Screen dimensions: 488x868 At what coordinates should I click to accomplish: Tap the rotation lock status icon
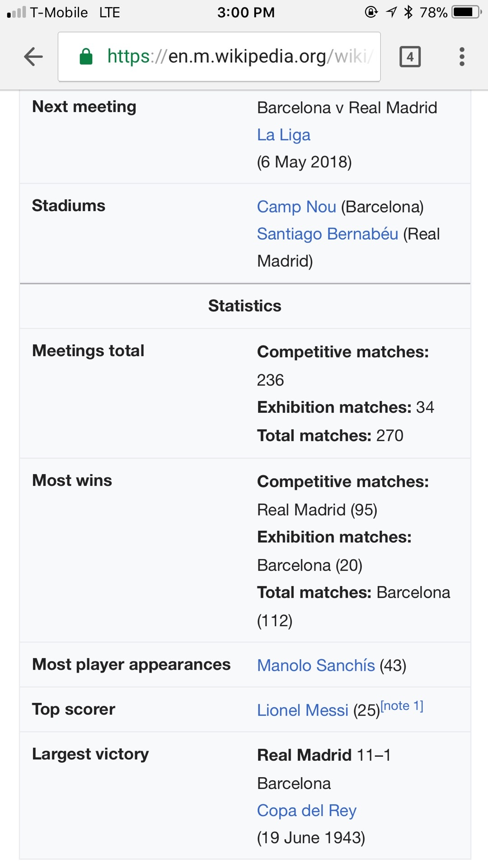click(371, 12)
